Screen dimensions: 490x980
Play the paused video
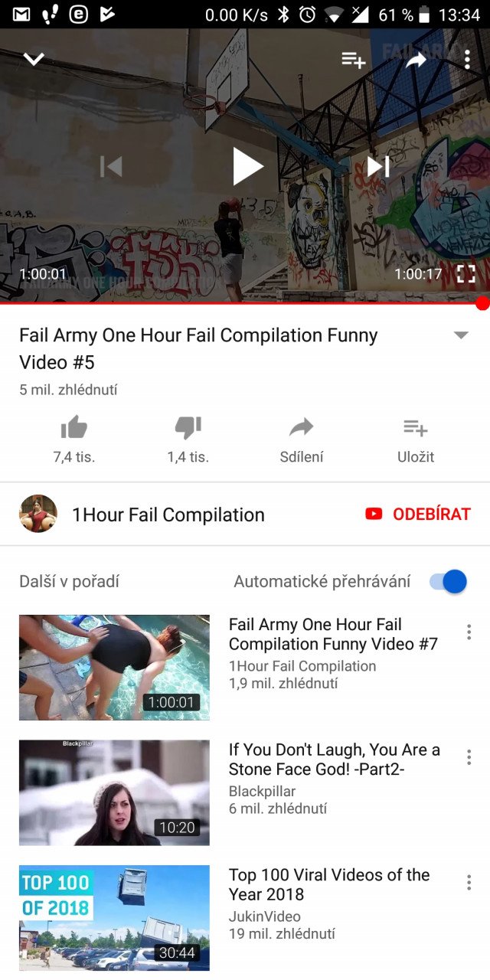(x=248, y=166)
